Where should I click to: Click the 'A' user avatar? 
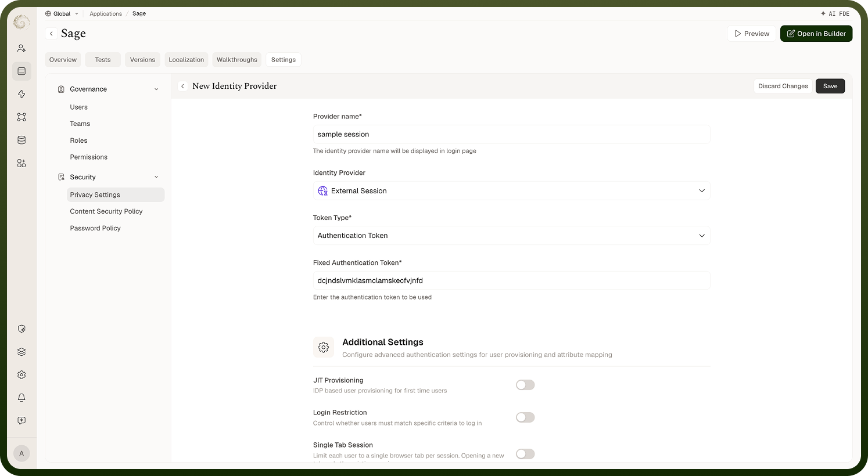21,453
